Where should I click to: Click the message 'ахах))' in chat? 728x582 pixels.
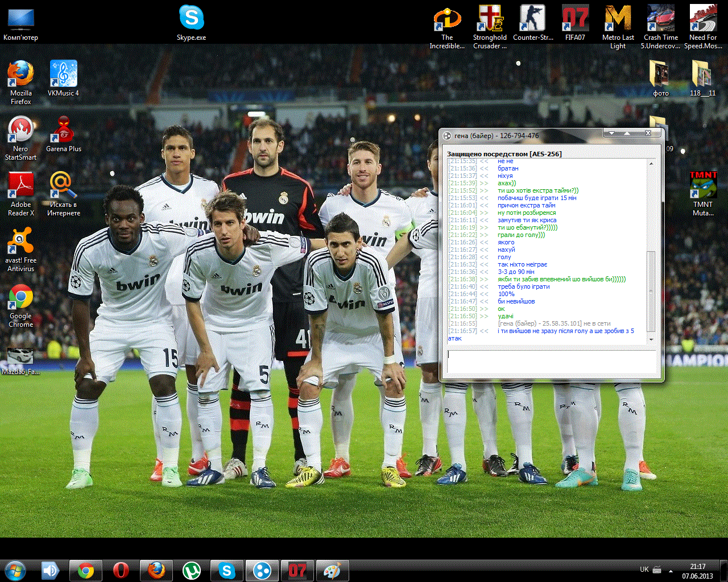click(x=507, y=184)
